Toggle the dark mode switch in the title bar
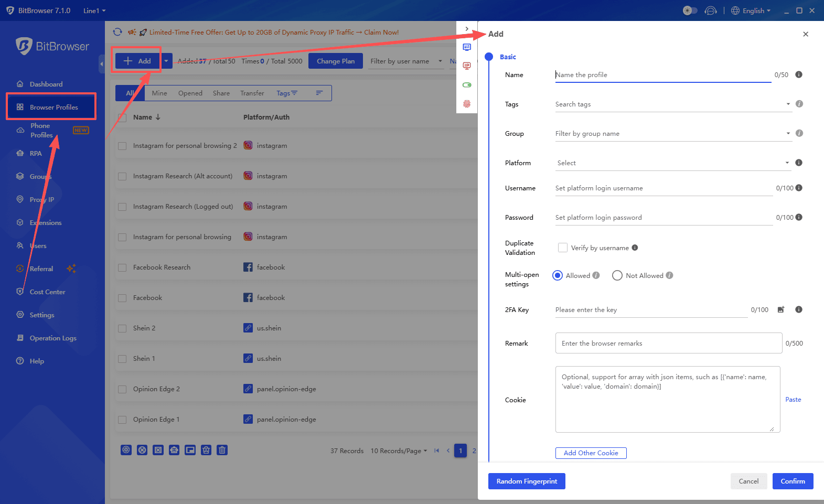 point(690,10)
